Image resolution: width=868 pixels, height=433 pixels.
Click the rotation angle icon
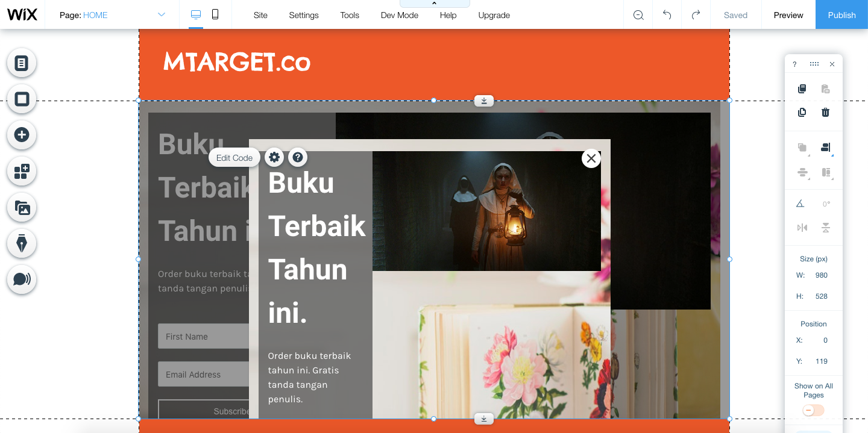click(800, 204)
